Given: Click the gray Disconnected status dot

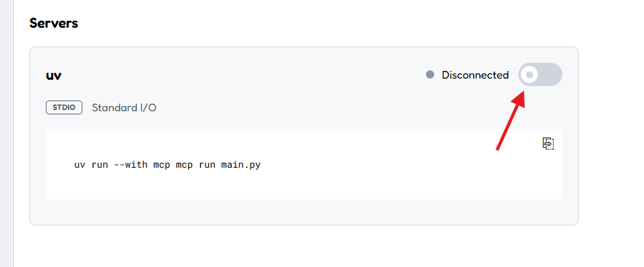Looking at the screenshot, I should pos(430,75).
